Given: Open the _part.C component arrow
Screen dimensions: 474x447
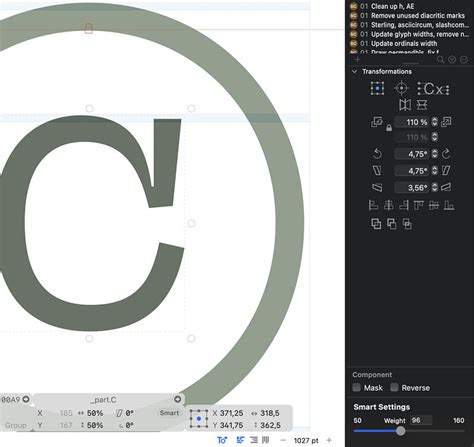Looking at the screenshot, I should pos(177,399).
